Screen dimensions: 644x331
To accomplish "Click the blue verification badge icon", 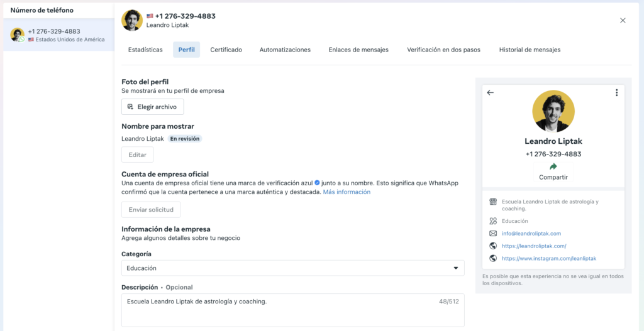I will 317,183.
